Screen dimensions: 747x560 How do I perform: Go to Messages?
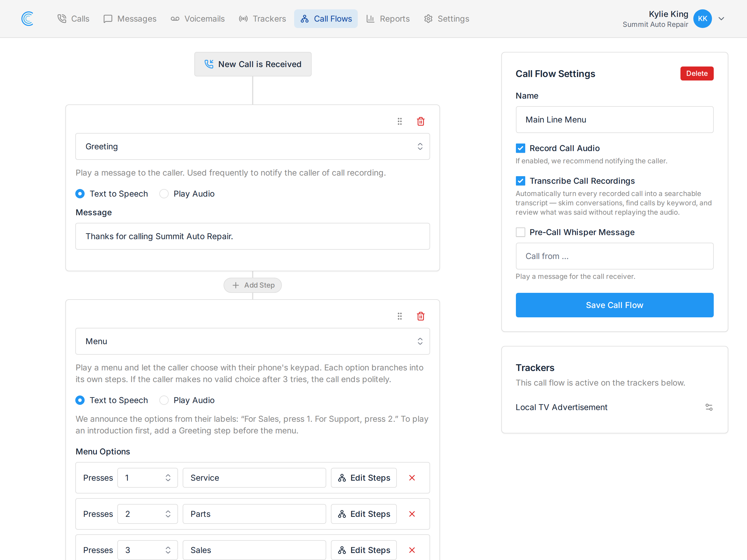click(130, 19)
